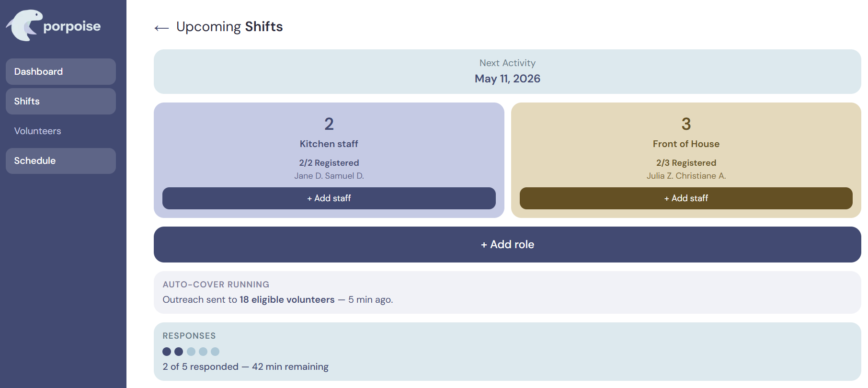The width and height of the screenshot is (868, 388).
Task: Click the "2/2 Registered" Kitchen status
Action: tap(329, 163)
